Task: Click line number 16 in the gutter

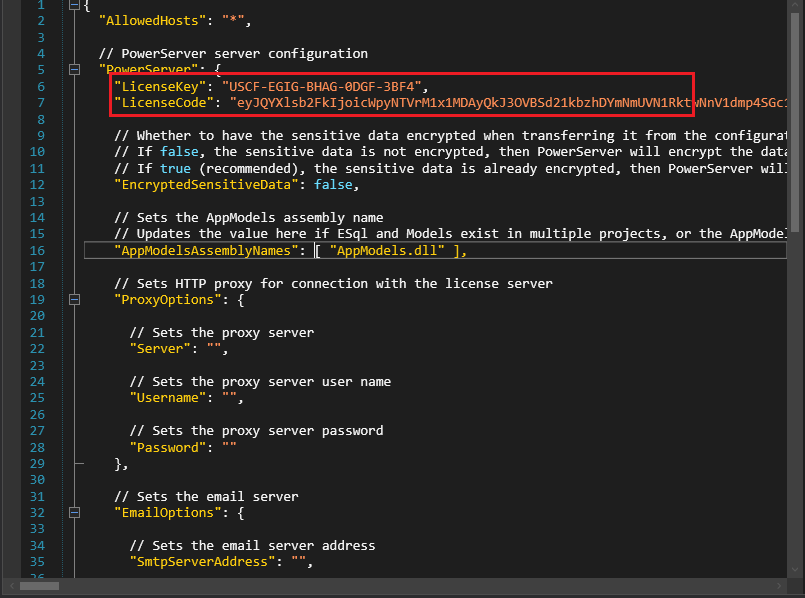Action: (x=39, y=251)
